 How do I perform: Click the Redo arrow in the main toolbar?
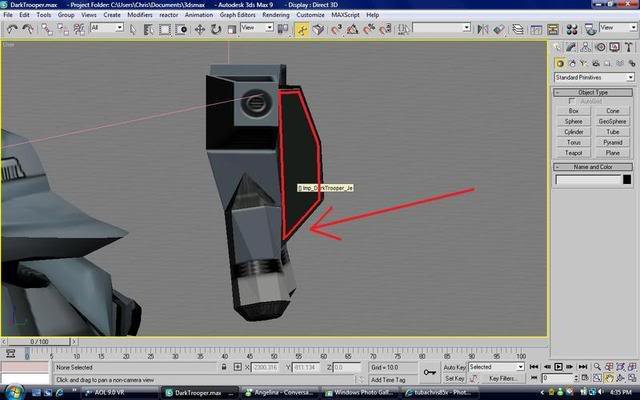28,29
